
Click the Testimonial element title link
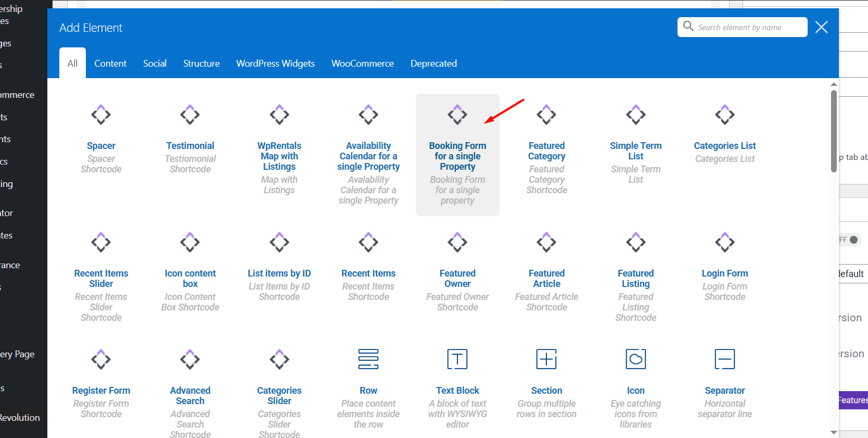190,146
